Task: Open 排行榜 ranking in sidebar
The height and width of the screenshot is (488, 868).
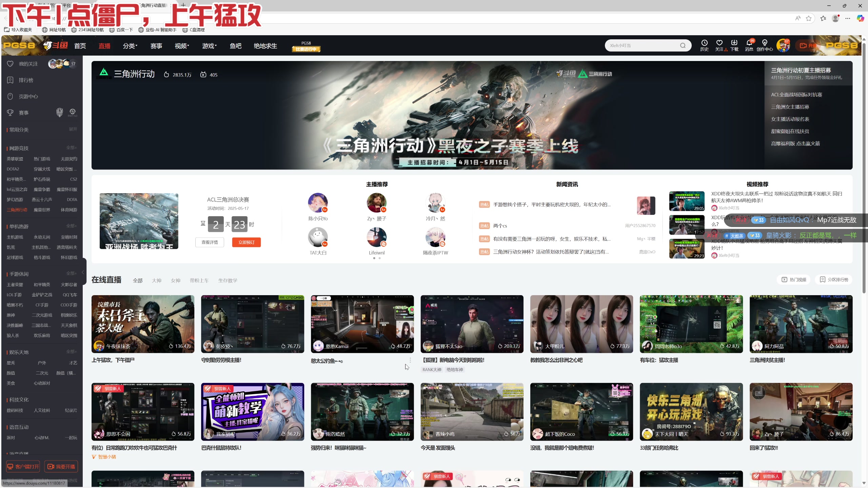Action: (x=26, y=80)
